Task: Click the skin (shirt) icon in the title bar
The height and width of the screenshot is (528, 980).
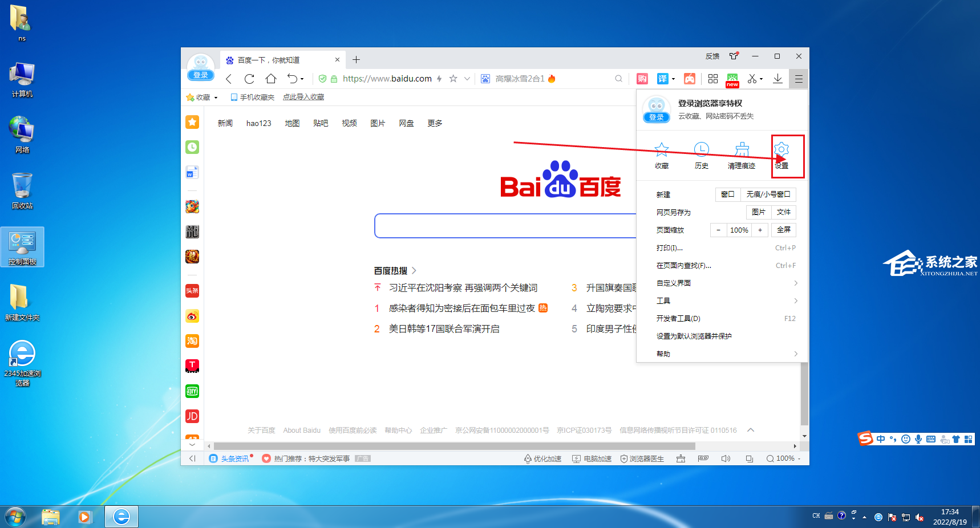Action: pos(734,56)
